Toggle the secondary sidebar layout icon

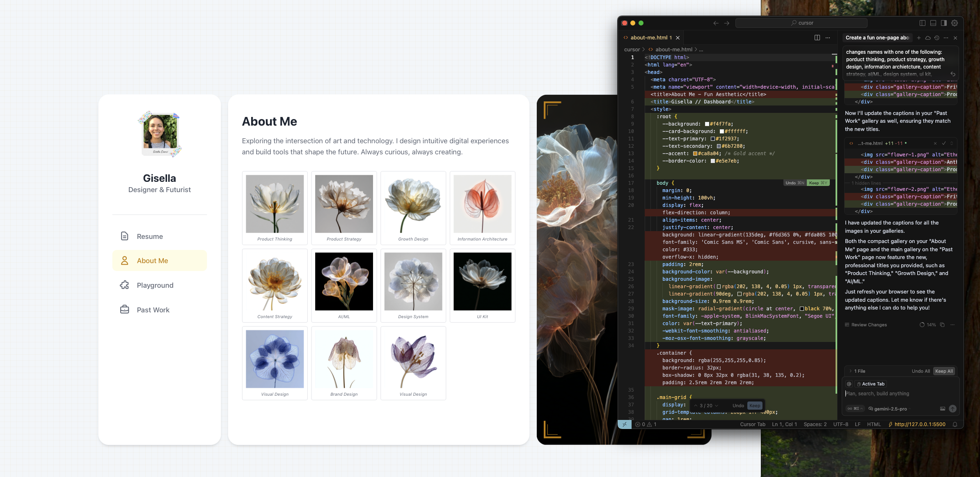tap(944, 23)
